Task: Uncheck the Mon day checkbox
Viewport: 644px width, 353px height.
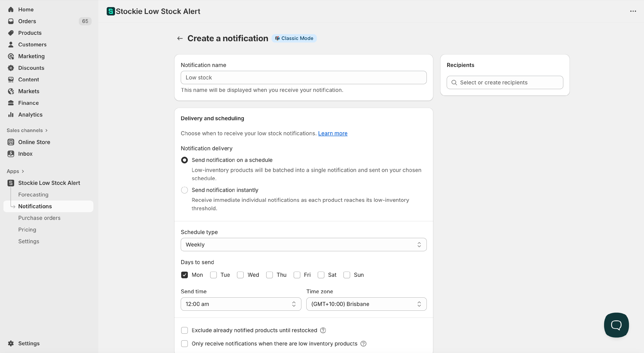Action: tap(184, 275)
